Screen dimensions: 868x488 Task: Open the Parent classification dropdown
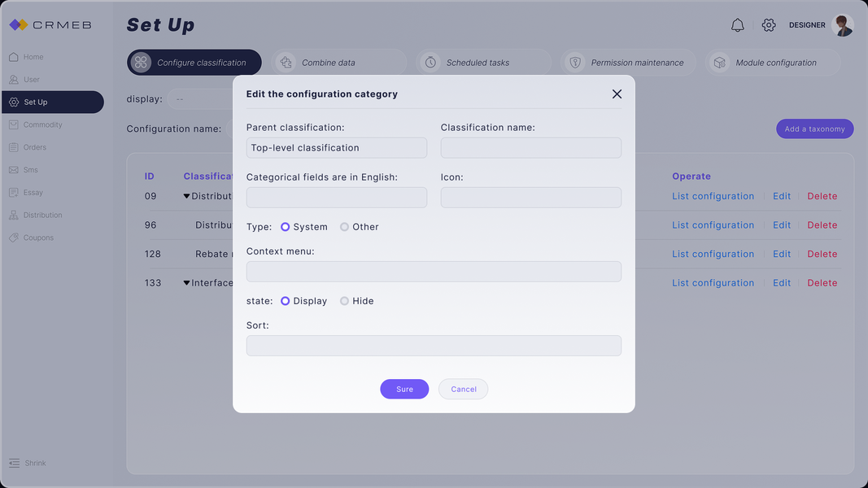point(336,148)
